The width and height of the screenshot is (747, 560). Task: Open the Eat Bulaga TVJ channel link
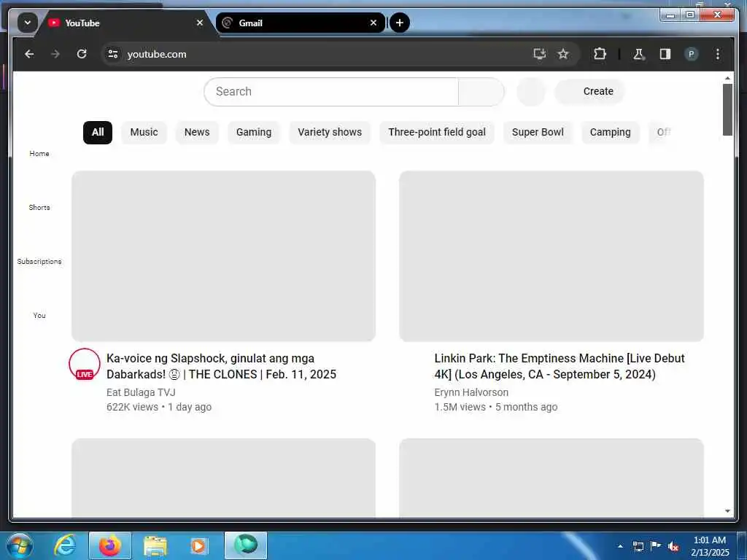coord(141,392)
